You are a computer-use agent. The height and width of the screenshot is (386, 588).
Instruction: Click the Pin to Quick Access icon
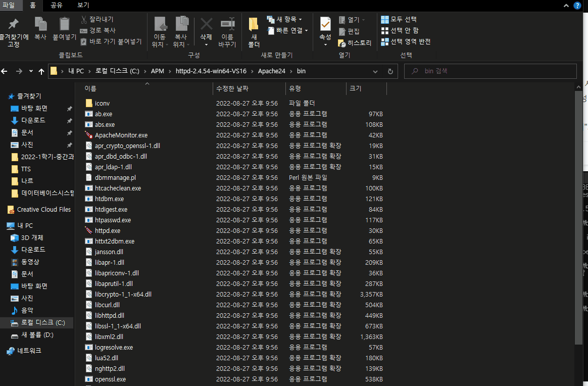pos(14,24)
